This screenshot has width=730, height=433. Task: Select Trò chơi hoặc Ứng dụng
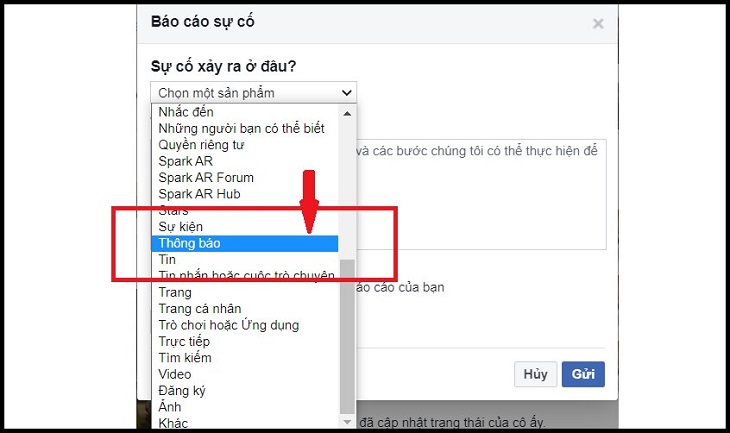coord(245,325)
